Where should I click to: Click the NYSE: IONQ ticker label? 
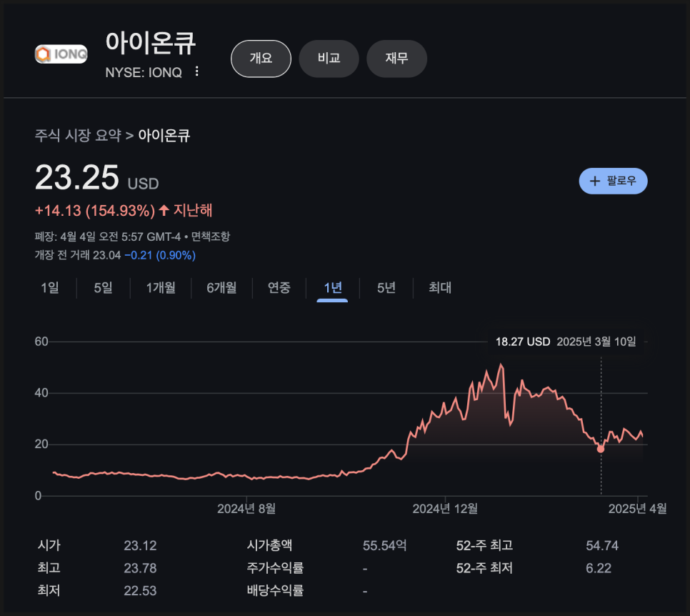(x=144, y=72)
